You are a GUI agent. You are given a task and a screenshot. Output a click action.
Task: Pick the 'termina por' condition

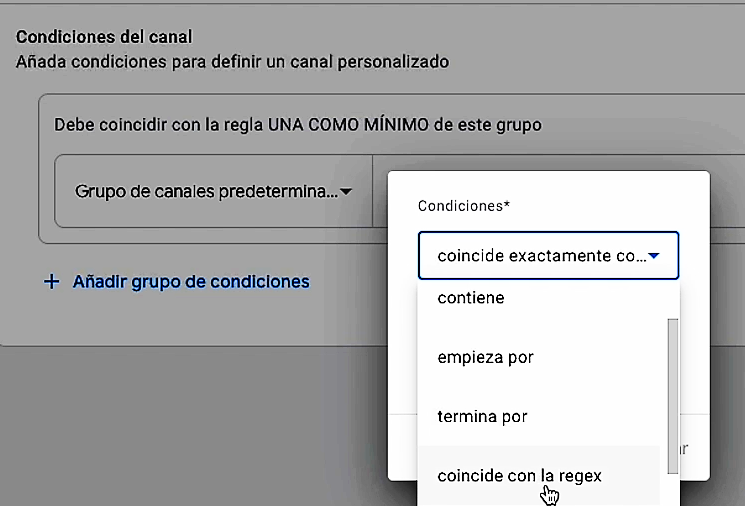point(482,416)
